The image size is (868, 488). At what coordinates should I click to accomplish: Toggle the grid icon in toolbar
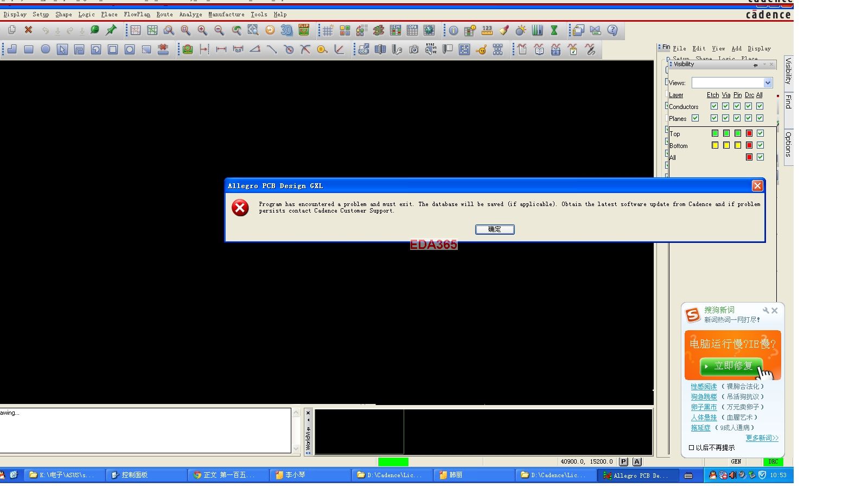click(328, 30)
